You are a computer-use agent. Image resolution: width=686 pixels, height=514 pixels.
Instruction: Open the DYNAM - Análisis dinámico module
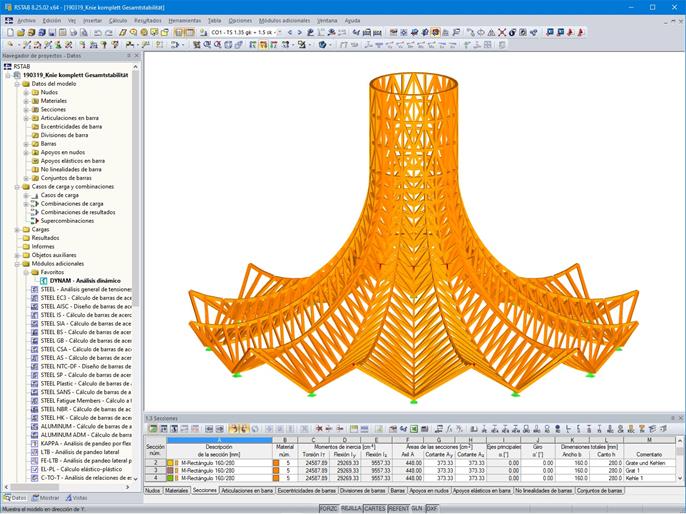tap(85, 281)
